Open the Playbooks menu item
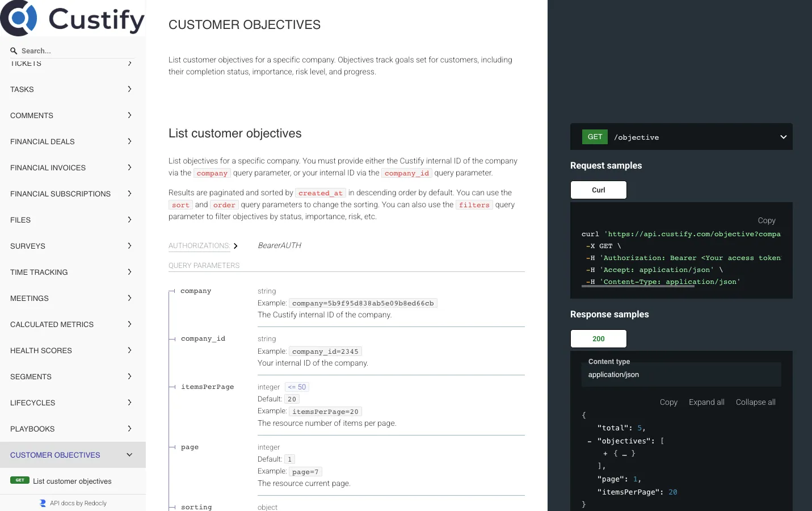Screen dimensions: 812x511 (x=73, y=429)
